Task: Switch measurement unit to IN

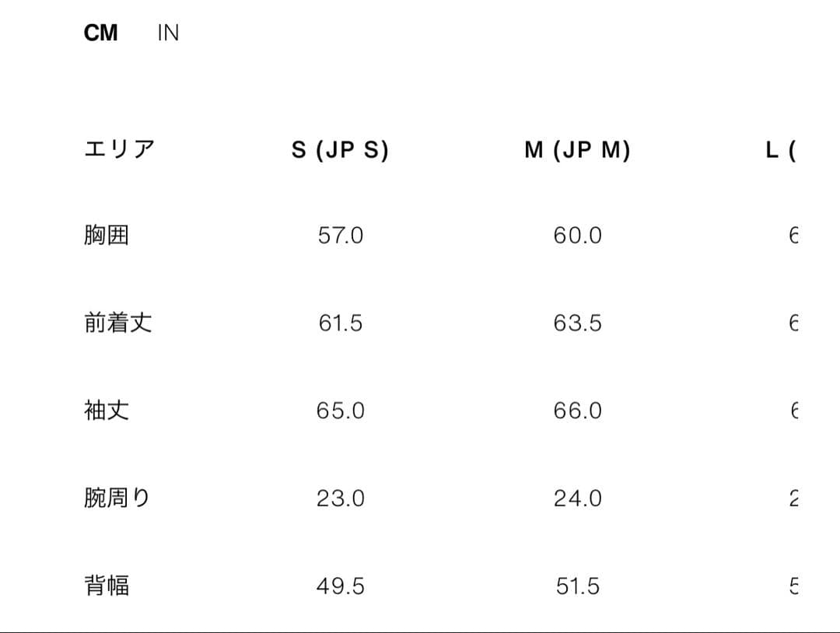Action: coord(166,32)
